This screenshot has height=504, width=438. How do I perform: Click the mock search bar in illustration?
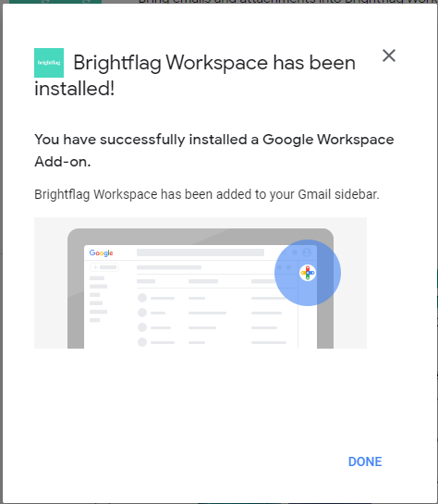(201, 252)
